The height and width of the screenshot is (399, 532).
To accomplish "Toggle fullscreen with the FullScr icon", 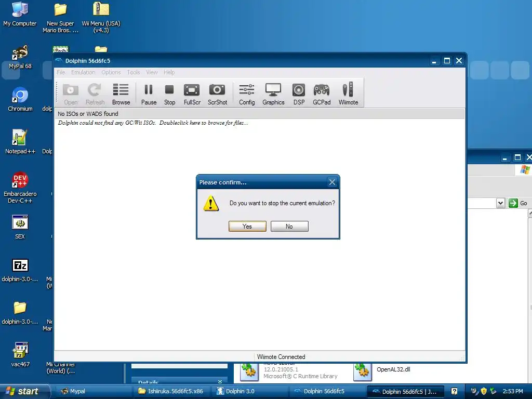I will (192, 94).
